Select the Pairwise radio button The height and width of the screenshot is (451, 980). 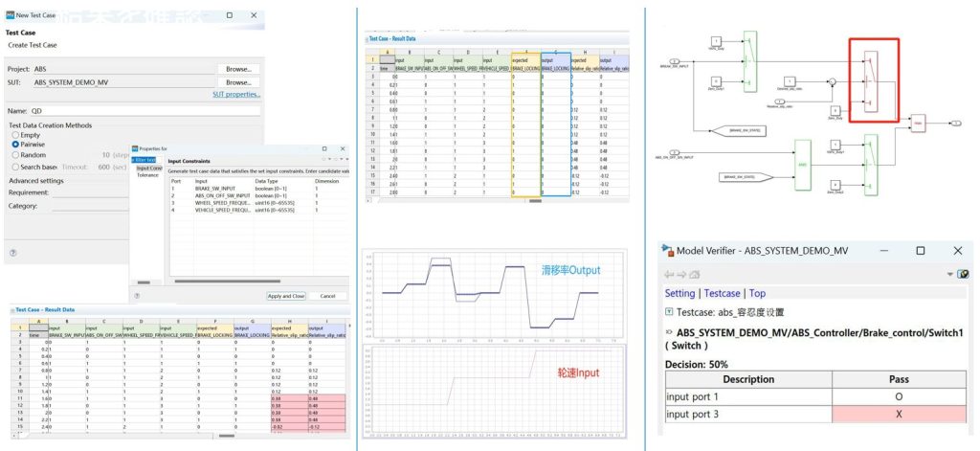[x=14, y=145]
